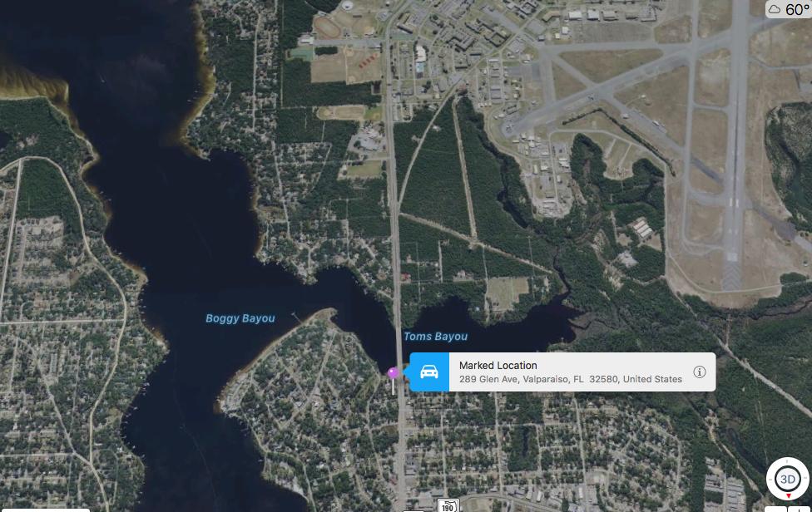Click the cloud weather icon
Image resolution: width=812 pixels, height=512 pixels.
[x=775, y=10]
